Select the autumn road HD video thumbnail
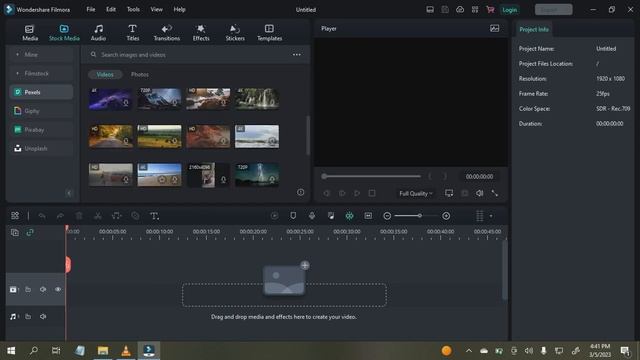 coord(110,136)
